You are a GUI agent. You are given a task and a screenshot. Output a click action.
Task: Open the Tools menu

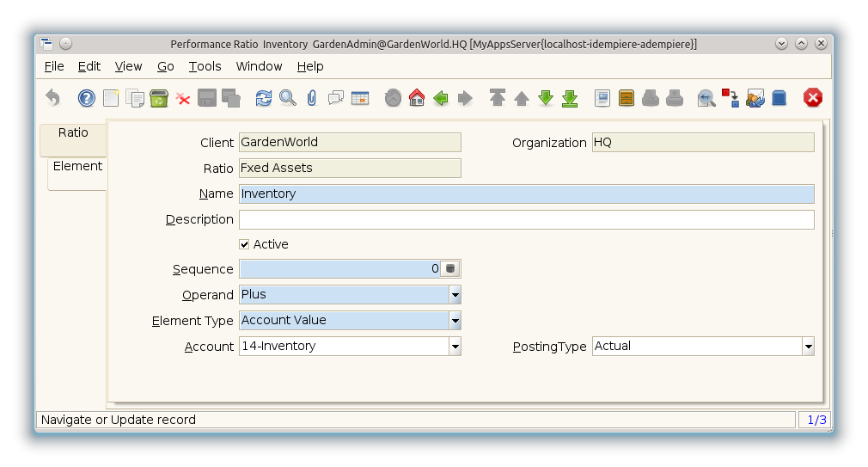[205, 66]
